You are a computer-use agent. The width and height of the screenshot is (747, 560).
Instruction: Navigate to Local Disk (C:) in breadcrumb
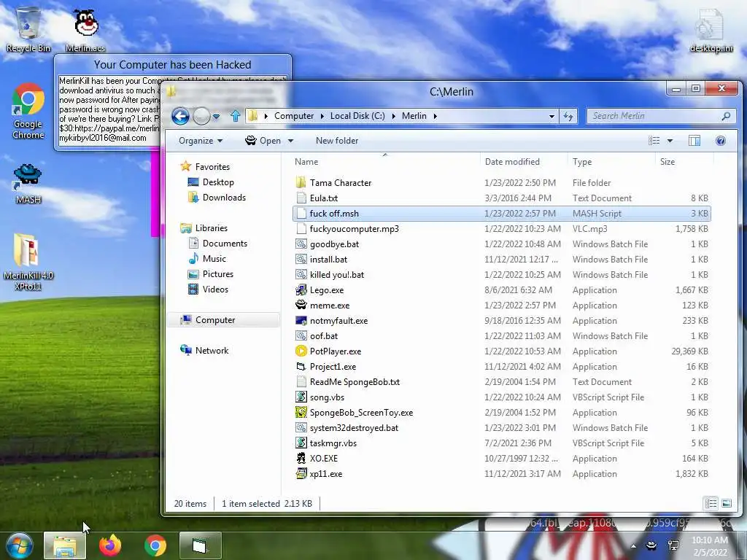357,116
